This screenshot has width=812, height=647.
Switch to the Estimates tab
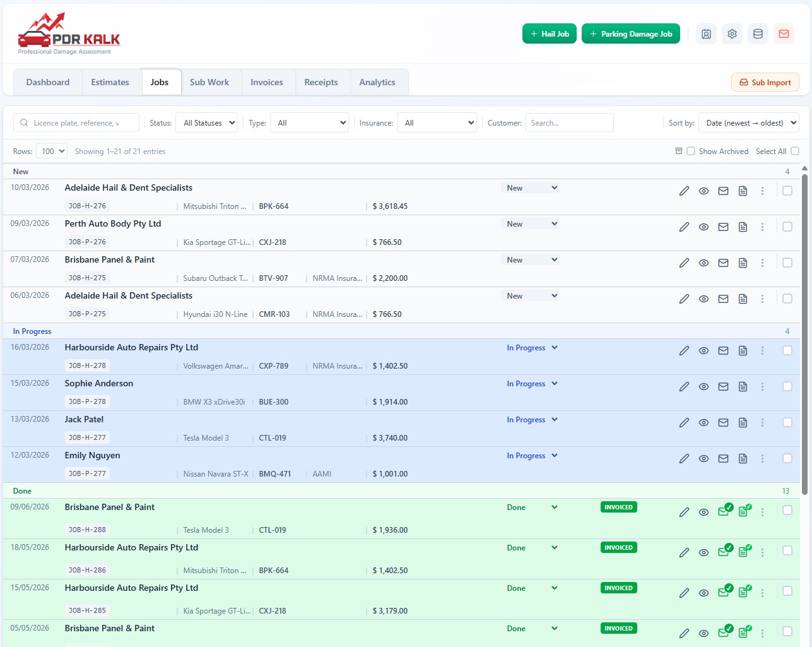click(110, 82)
